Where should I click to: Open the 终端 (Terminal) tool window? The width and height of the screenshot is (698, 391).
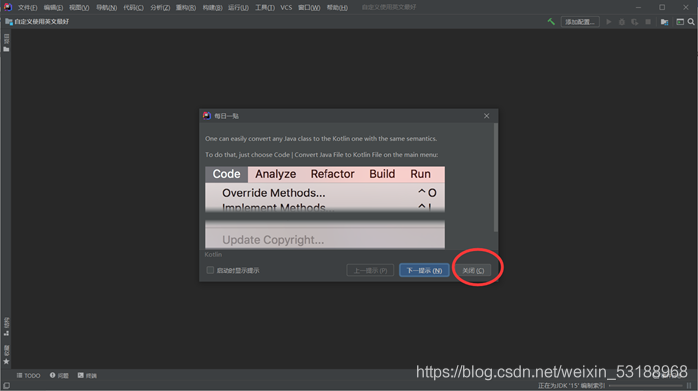(87, 375)
